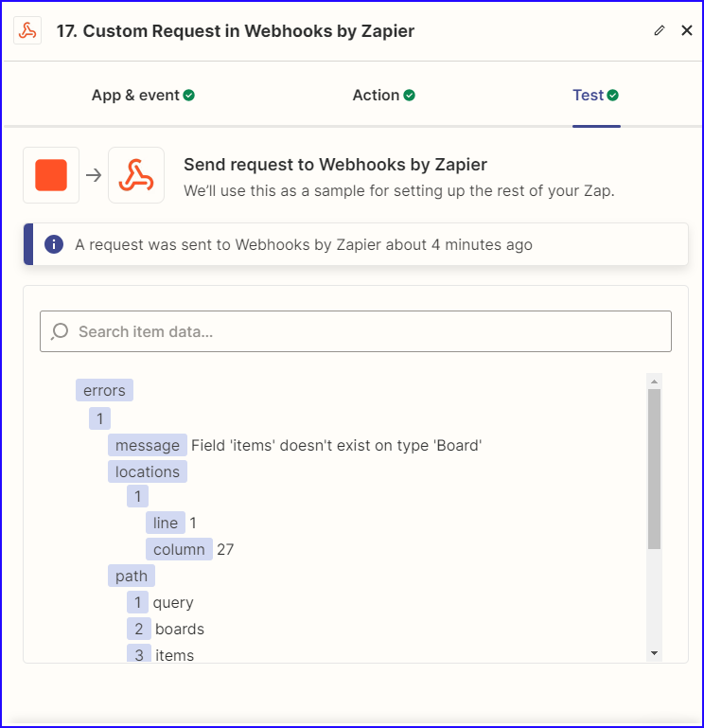Image resolution: width=704 pixels, height=728 pixels.
Task: Click the message key label
Action: pyautogui.click(x=148, y=445)
